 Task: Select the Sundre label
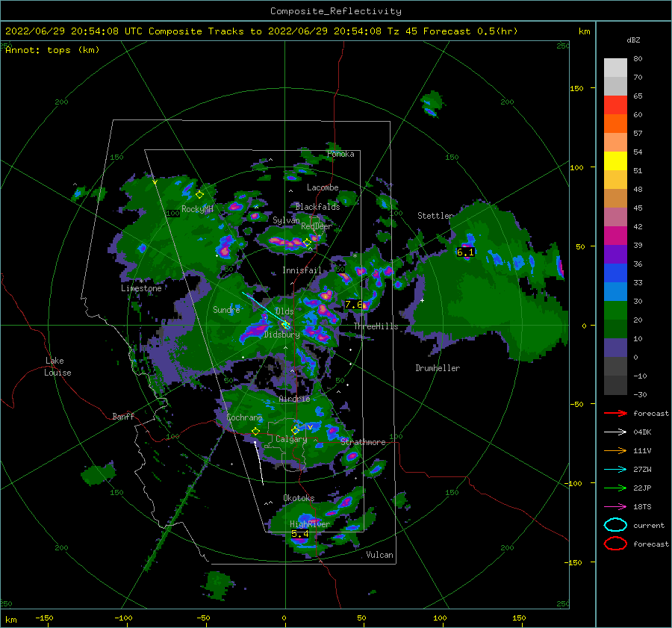226,310
